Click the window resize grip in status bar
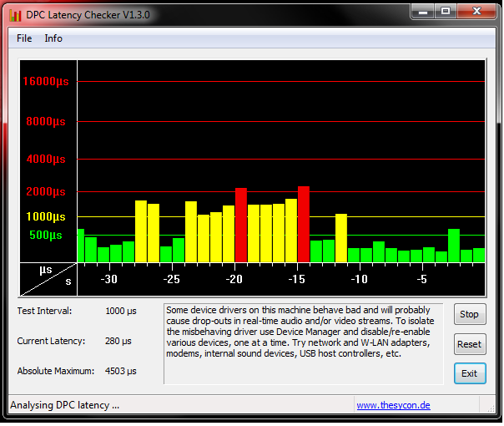 [x=491, y=408]
